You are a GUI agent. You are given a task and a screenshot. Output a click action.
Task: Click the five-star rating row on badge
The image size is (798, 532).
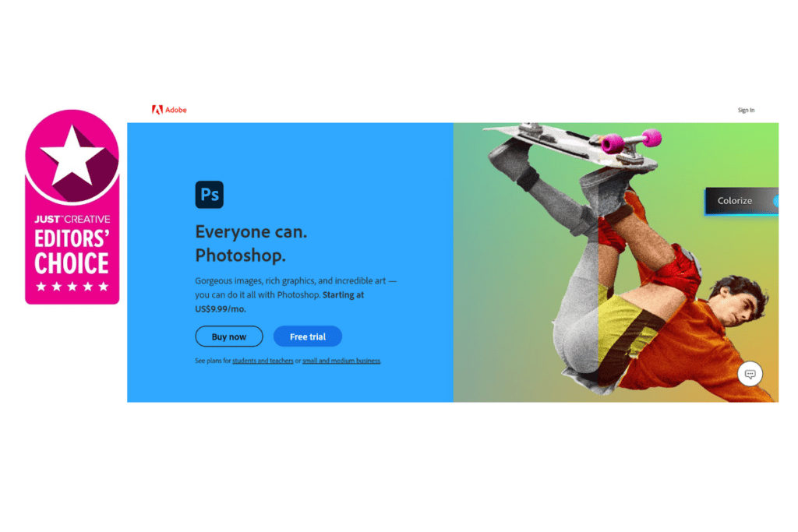(72, 287)
